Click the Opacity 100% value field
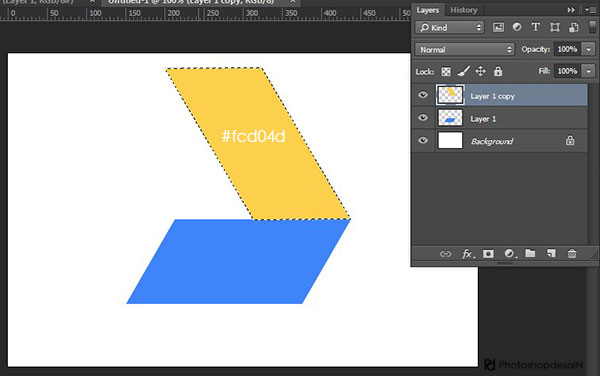This screenshot has width=600, height=376. click(567, 49)
